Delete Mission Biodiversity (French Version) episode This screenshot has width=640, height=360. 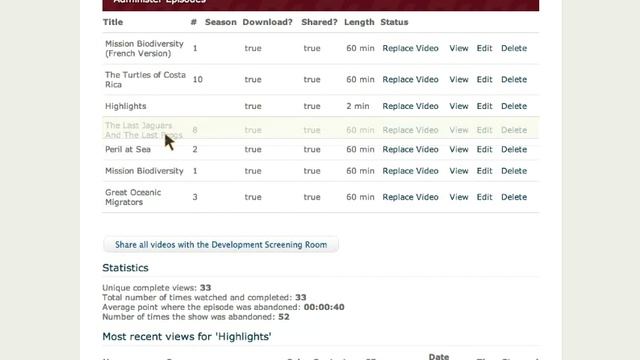coord(514,48)
